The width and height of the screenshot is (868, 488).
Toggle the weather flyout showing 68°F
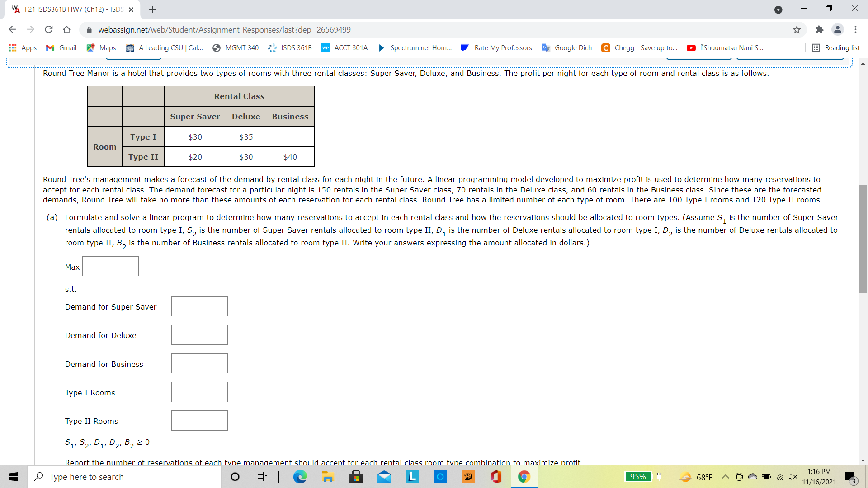point(696,477)
